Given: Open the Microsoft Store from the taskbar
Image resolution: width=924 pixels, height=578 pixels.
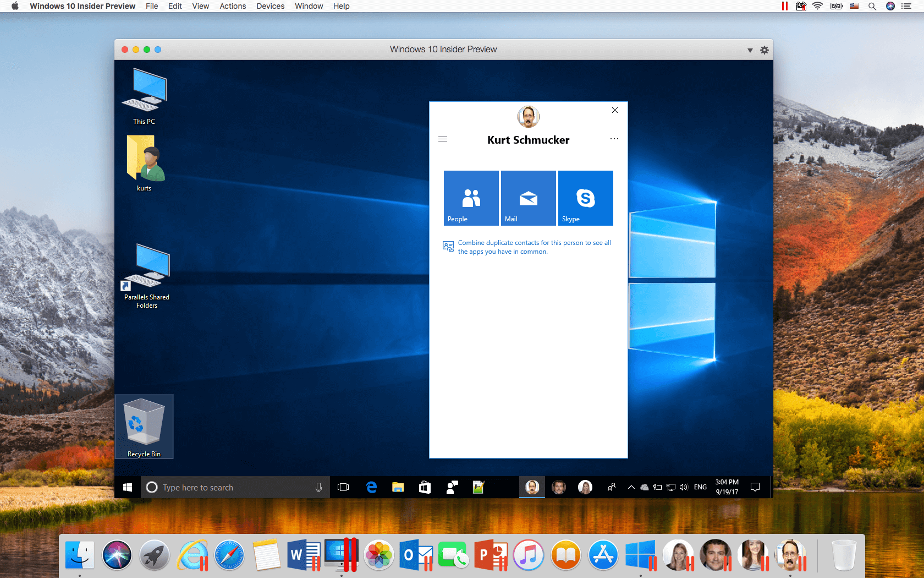Looking at the screenshot, I should click(425, 487).
